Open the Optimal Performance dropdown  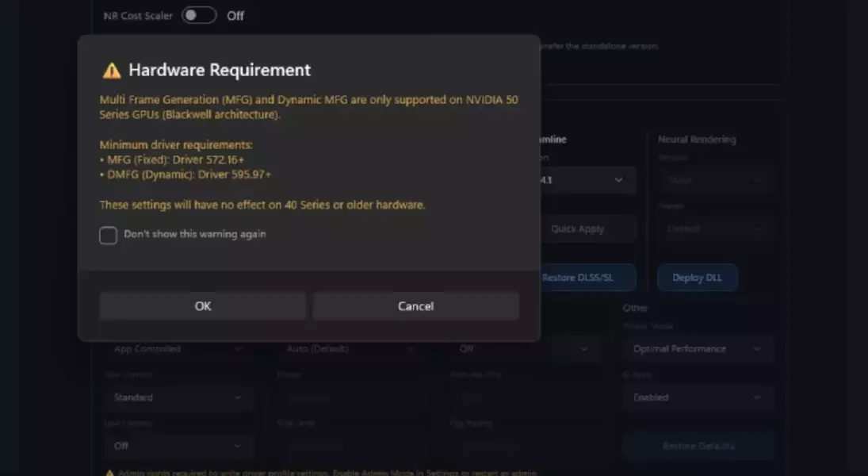tap(698, 349)
